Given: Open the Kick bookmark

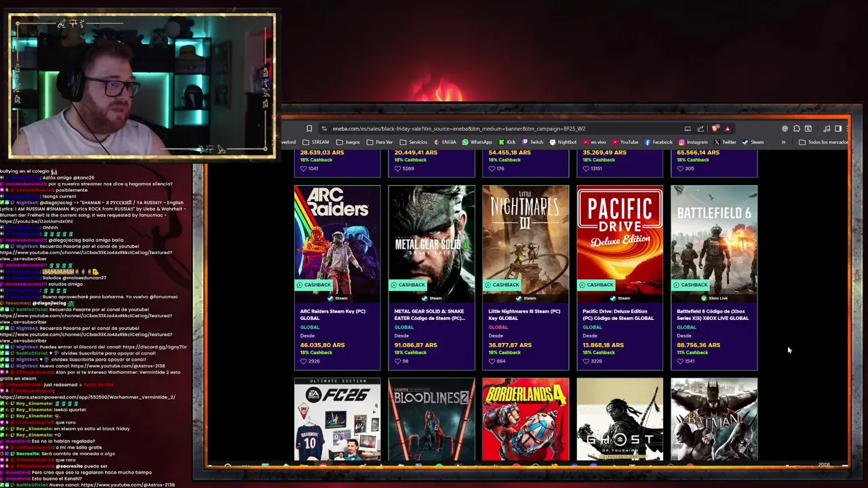Looking at the screenshot, I should coord(507,142).
